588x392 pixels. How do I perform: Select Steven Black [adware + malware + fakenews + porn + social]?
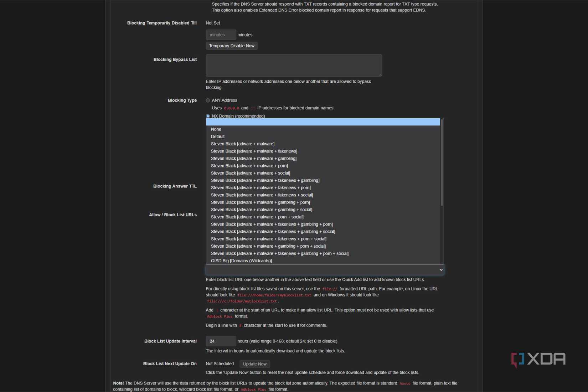pos(323,239)
